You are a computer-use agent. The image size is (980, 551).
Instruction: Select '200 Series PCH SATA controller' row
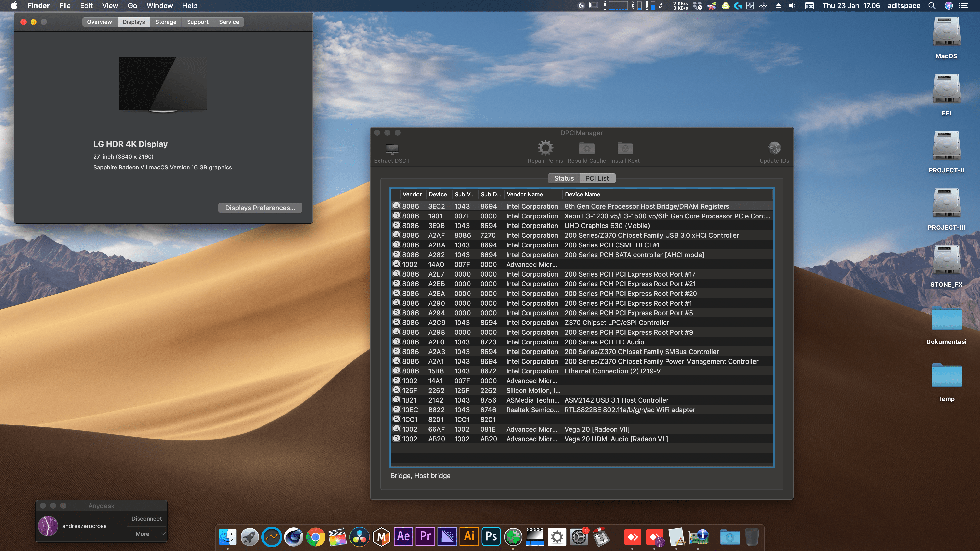[x=582, y=254]
